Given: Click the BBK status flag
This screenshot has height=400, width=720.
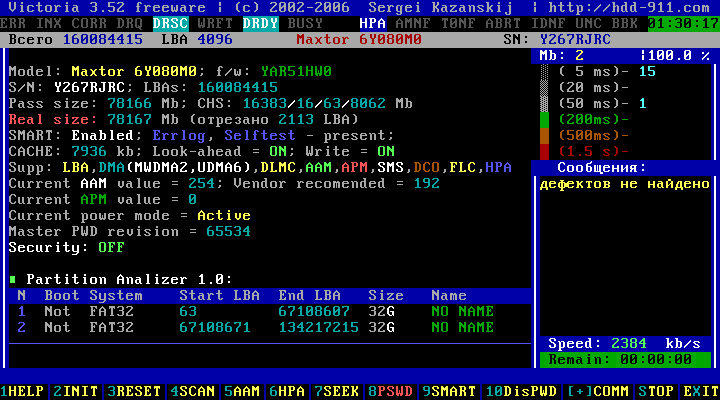Looking at the screenshot, I should (624, 23).
